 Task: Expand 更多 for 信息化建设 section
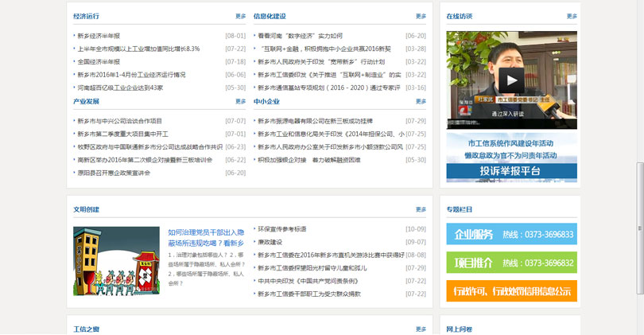421,16
